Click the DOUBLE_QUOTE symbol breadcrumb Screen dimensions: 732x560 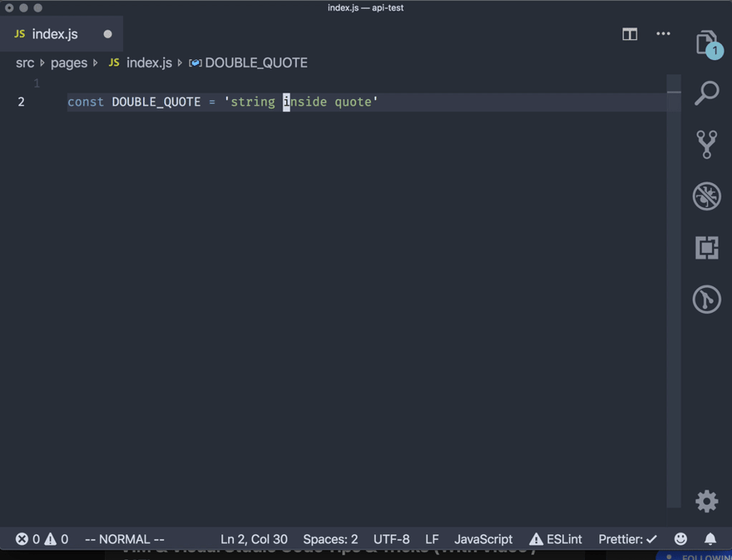249,62
